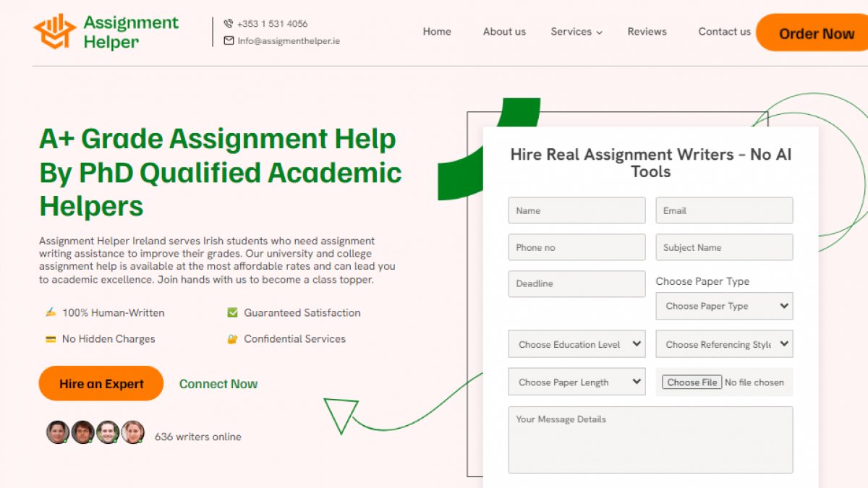The image size is (868, 488).
Task: Click the green check icon by Guaranteed Satisfaction
Action: pyautogui.click(x=232, y=313)
